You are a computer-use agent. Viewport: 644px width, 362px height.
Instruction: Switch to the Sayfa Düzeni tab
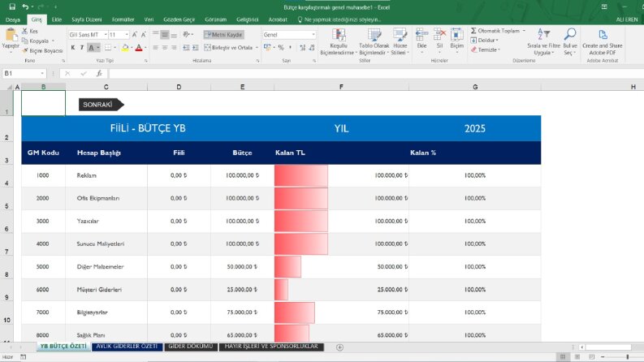[x=86, y=19]
